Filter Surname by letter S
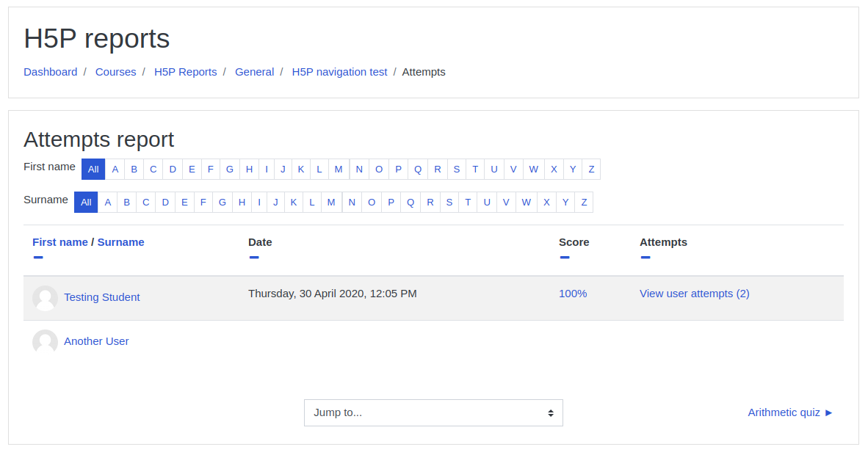The width and height of the screenshot is (868, 455). [x=449, y=203]
